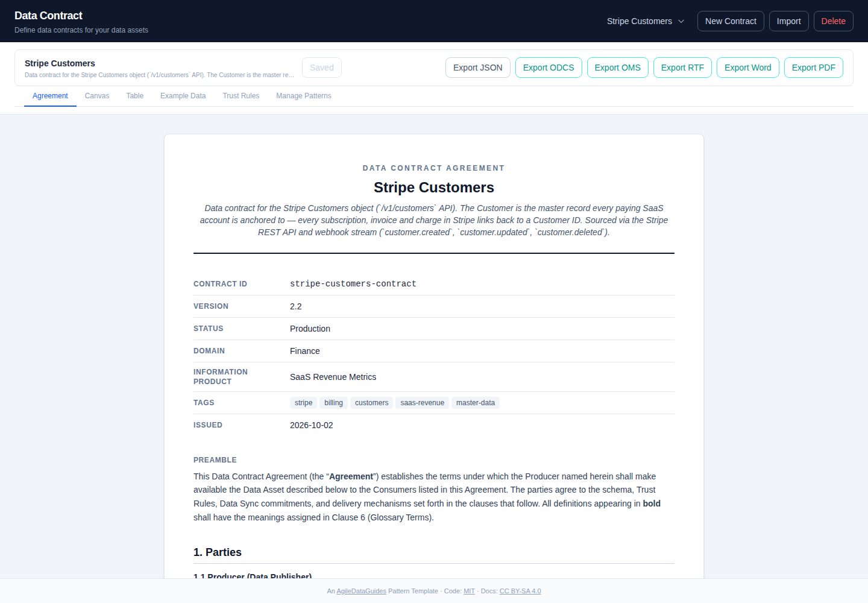This screenshot has width=868, height=603.
Task: Open the MIT license link
Action: 469,591
